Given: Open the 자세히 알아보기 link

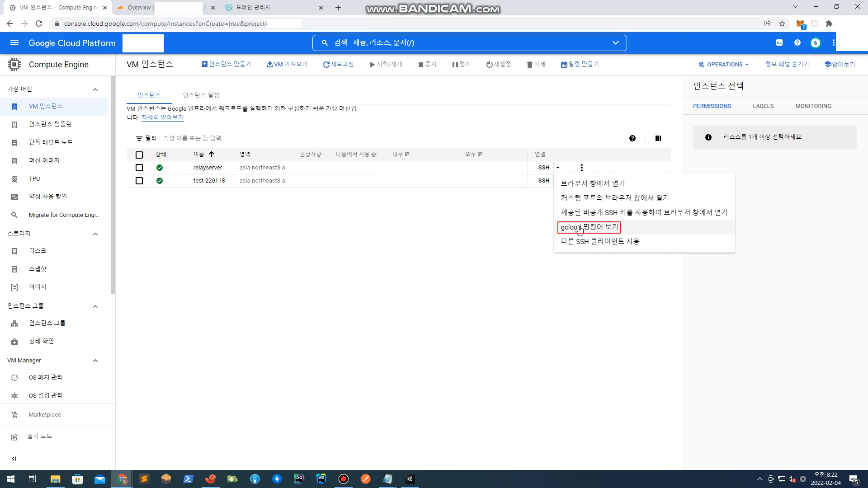Looking at the screenshot, I should coord(162,117).
